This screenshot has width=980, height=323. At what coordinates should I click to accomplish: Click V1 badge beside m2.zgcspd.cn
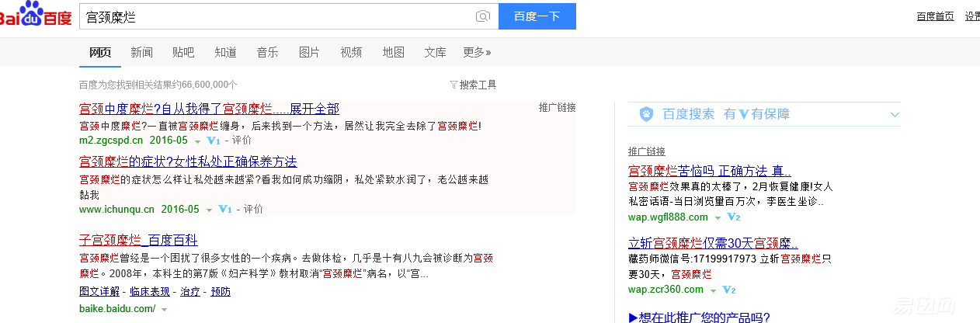click(x=214, y=141)
